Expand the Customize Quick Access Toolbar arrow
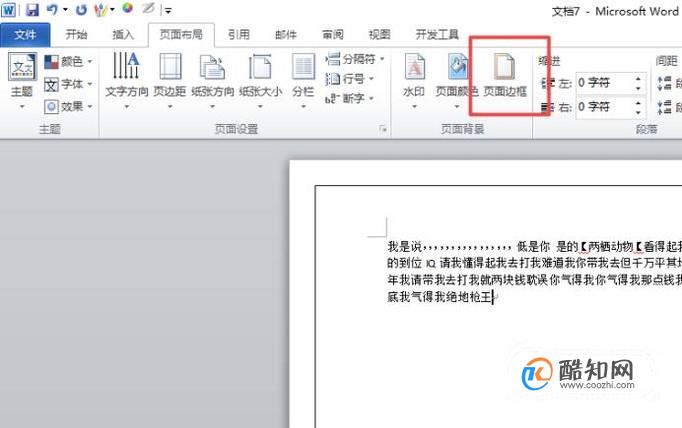Screen dimensions: 682x428 (168, 10)
